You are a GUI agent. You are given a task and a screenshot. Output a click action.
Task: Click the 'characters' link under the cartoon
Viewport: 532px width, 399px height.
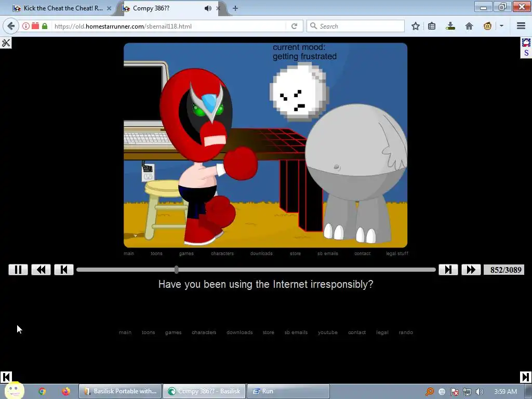click(x=222, y=254)
